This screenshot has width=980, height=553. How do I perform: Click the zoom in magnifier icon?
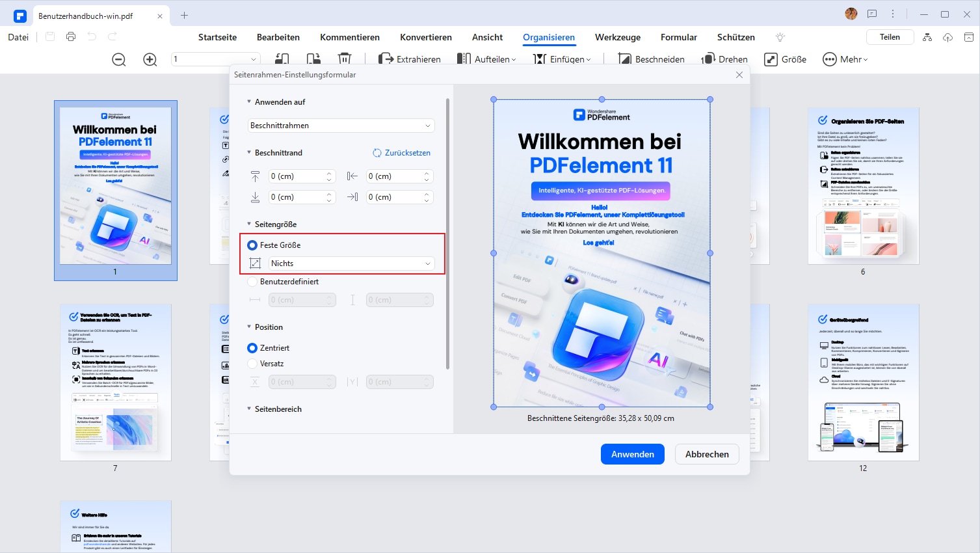(x=150, y=59)
